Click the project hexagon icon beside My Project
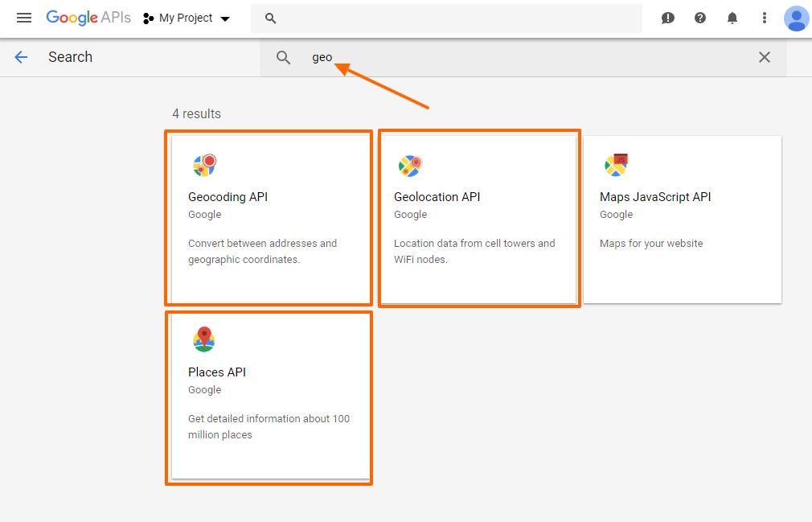This screenshot has height=522, width=812. tap(148, 18)
